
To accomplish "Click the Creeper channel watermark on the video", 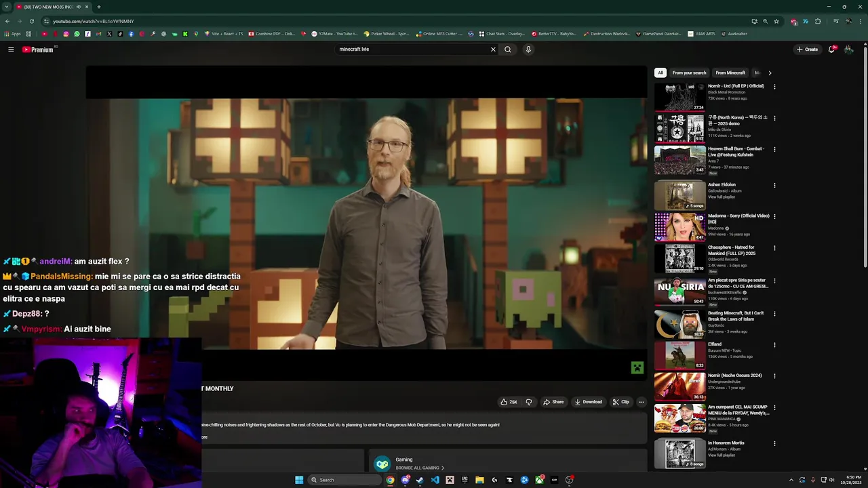I will click(x=637, y=367).
